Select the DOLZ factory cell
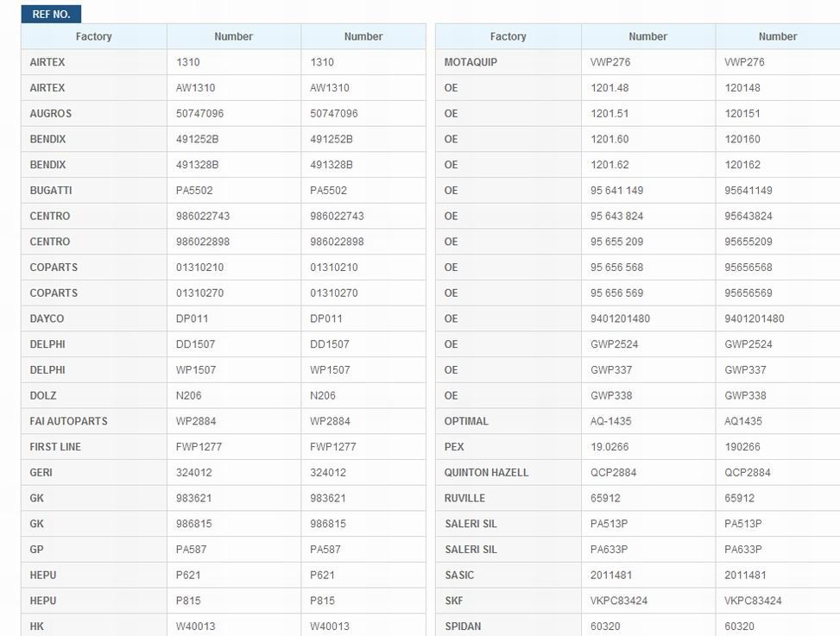Screen dimensions: 840x636 94,395
